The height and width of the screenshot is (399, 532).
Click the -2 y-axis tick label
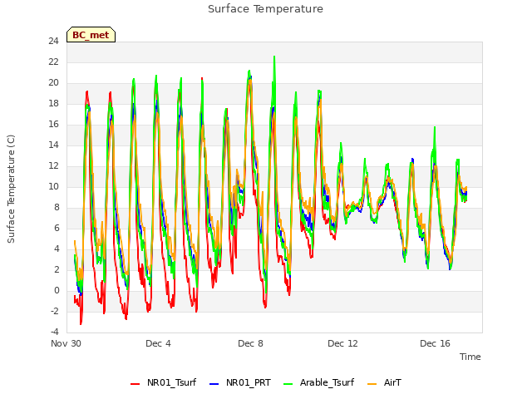point(54,311)
